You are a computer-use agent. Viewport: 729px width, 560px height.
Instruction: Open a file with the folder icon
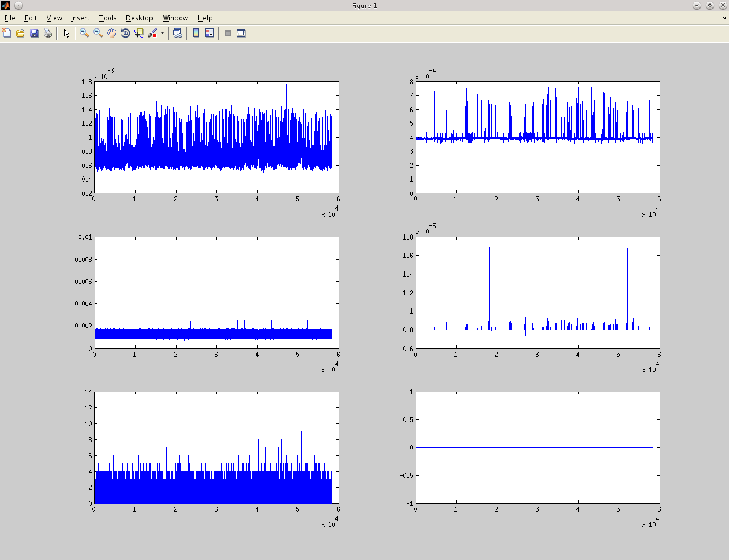tap(21, 34)
